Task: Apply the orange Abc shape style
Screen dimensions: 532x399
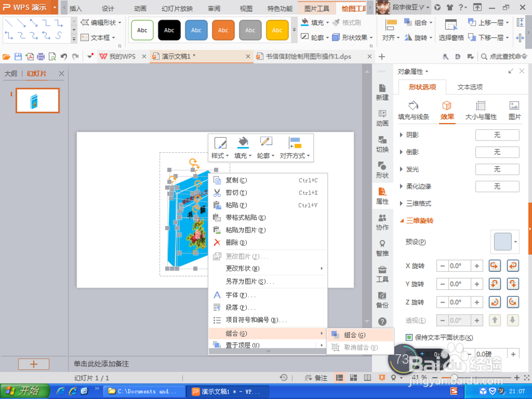Action: [x=223, y=30]
